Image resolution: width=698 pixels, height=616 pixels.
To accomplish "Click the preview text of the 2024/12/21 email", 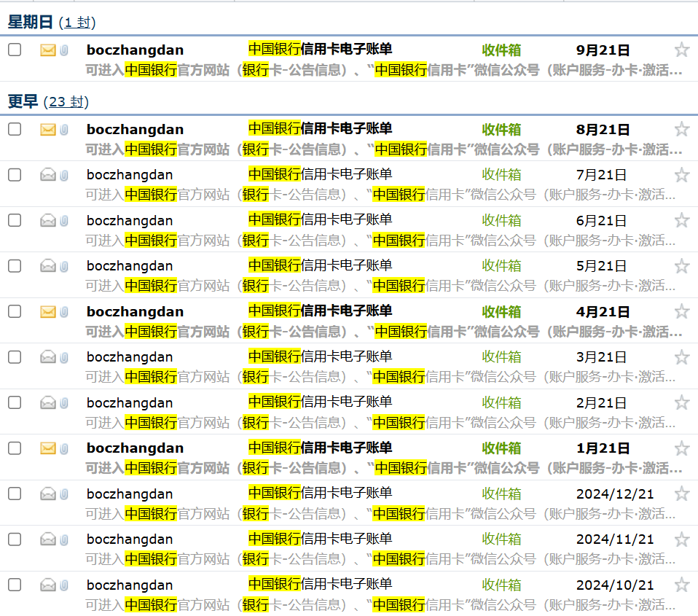I will coord(380,514).
